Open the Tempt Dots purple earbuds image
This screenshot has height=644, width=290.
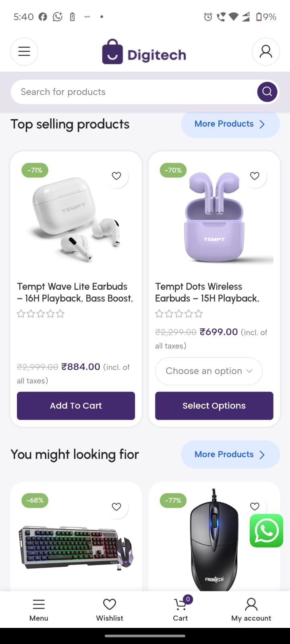(214, 217)
